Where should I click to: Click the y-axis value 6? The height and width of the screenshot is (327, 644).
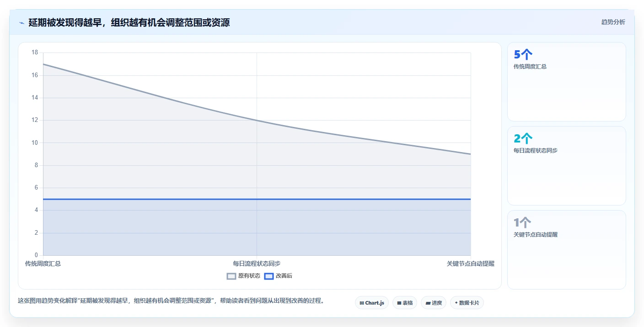coord(37,188)
